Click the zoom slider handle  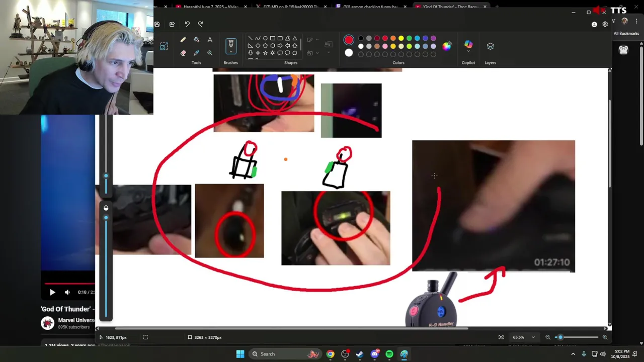tap(560, 337)
